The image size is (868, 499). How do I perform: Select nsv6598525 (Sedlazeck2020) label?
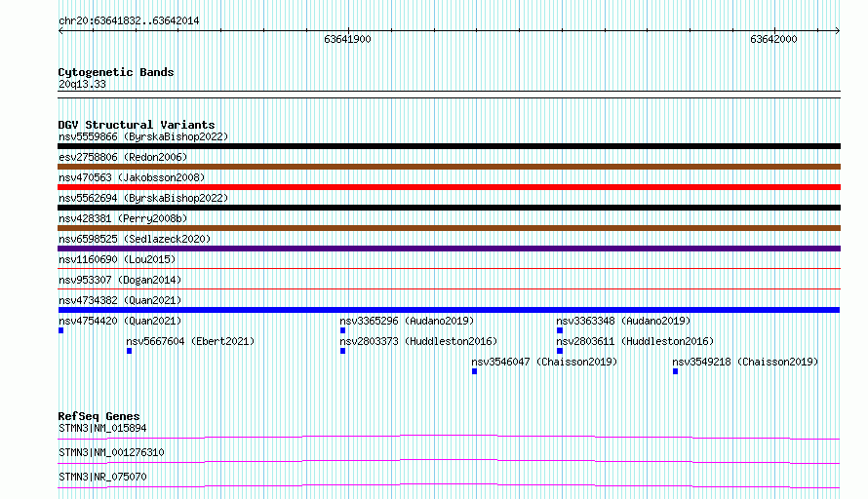point(135,239)
